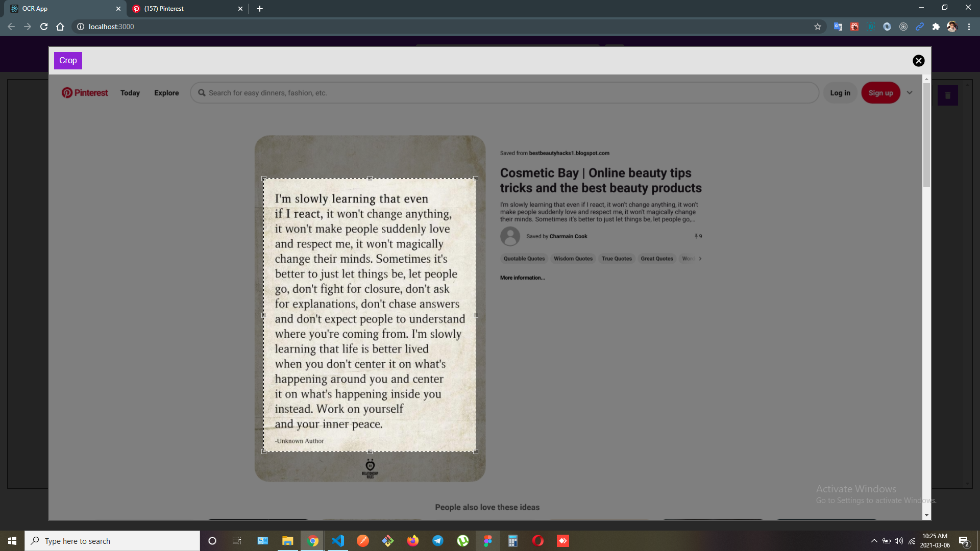The width and height of the screenshot is (980, 551).
Task: Click the Pinterest search field
Action: (504, 93)
